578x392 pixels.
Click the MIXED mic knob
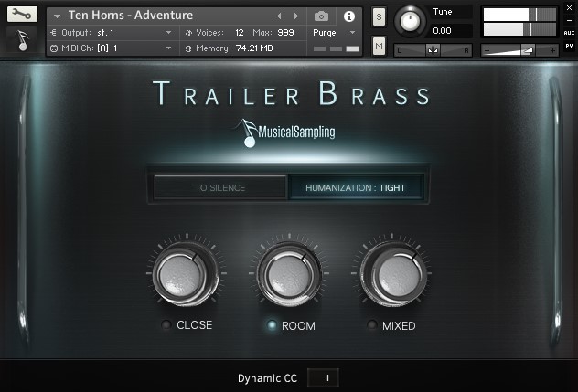click(x=393, y=274)
